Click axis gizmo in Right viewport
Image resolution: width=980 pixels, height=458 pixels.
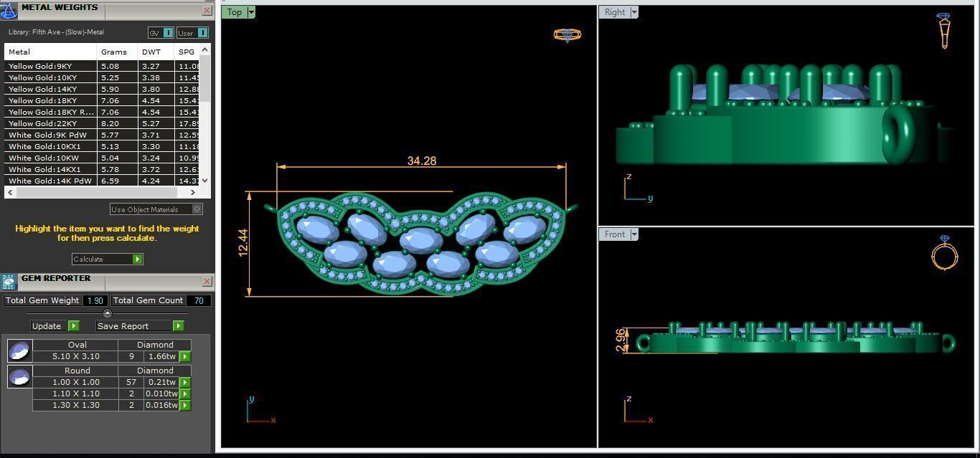pos(638,188)
